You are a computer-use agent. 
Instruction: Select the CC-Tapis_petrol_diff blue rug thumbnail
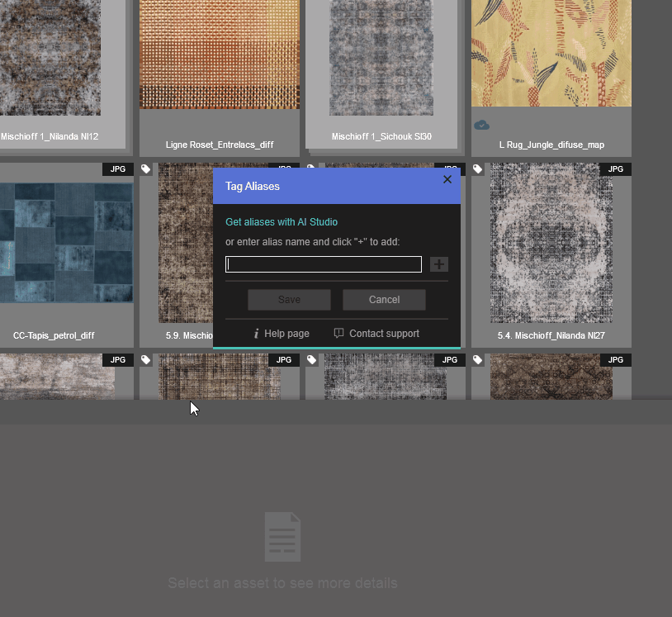[66, 244]
